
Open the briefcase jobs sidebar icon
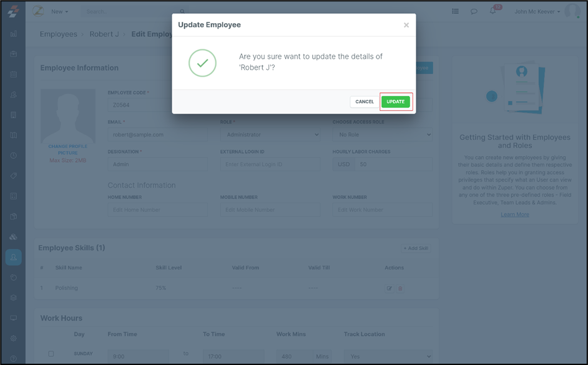[x=14, y=54]
